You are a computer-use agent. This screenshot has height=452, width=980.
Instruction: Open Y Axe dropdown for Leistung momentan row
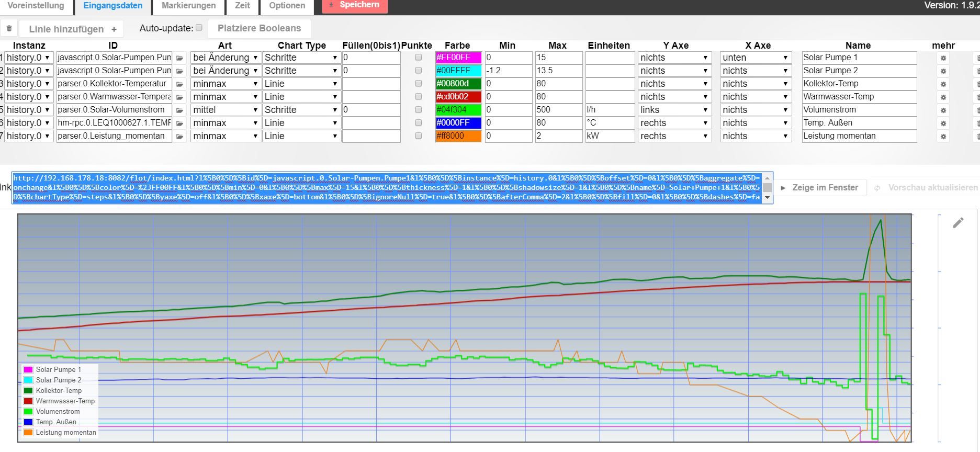tap(674, 136)
